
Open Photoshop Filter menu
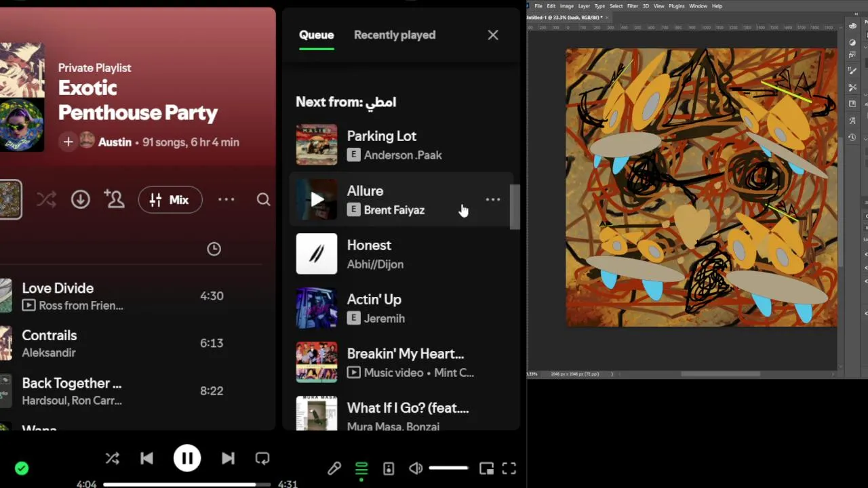tap(633, 6)
